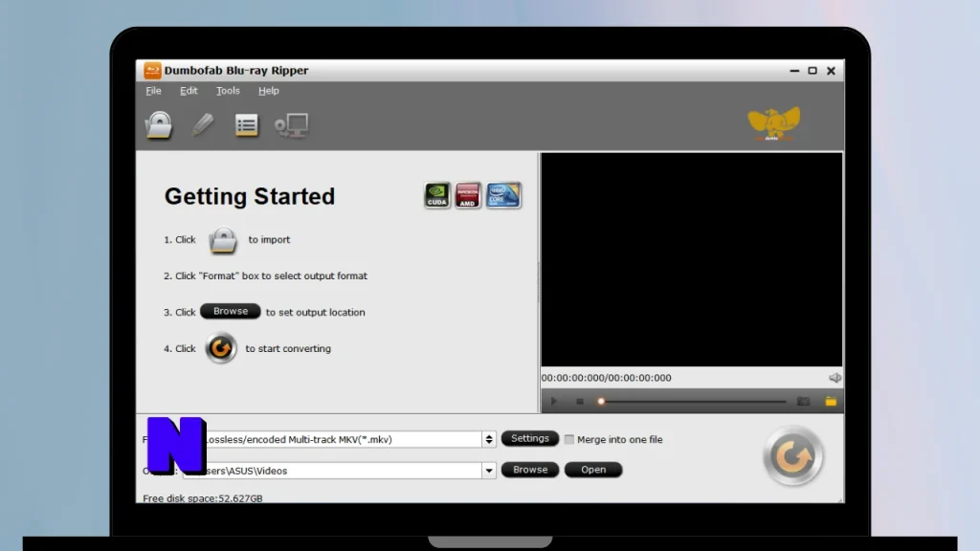
Task: Open the snapshot folder icon
Action: point(831,402)
